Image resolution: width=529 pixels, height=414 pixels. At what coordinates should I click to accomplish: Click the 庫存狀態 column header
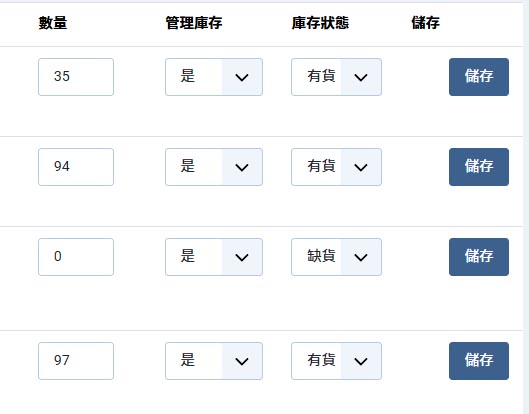pos(320,23)
